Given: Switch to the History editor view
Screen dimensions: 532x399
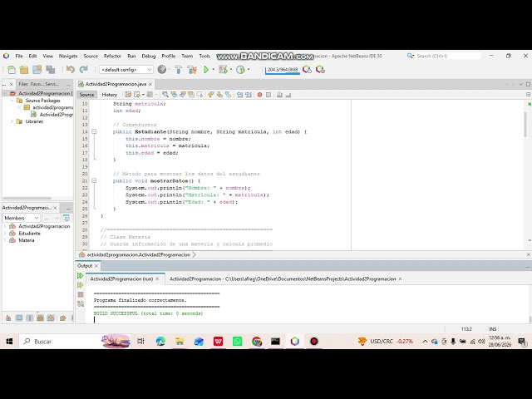Looking at the screenshot, I should (109, 95).
